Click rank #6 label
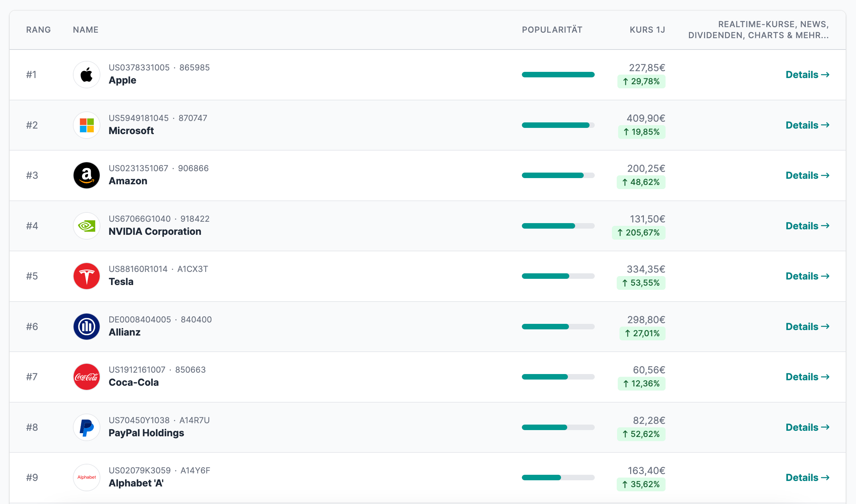Viewport: 856px width, 504px height. (x=32, y=327)
